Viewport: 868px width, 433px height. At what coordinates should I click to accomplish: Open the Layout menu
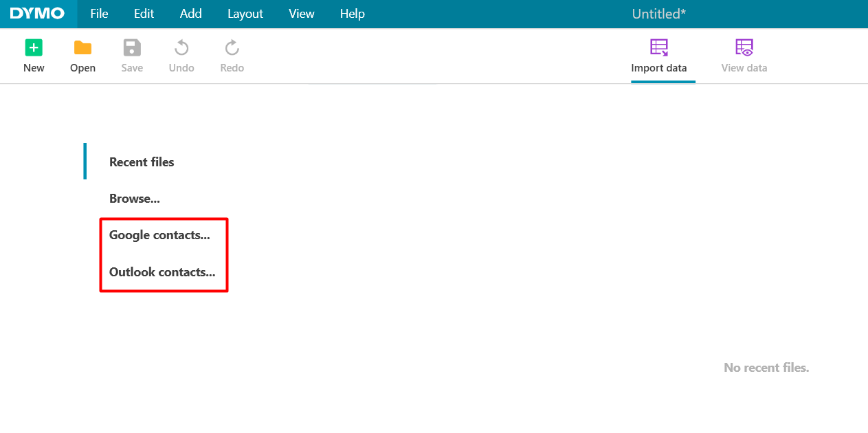click(x=245, y=14)
